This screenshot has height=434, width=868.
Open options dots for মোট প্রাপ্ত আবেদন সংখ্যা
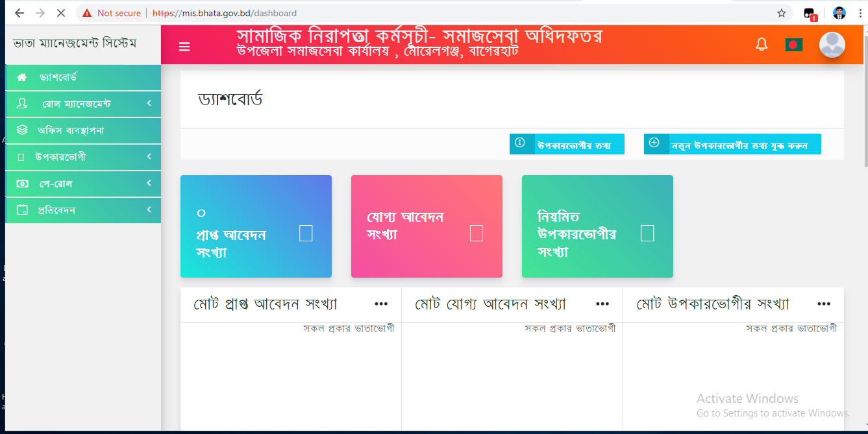[x=381, y=304]
